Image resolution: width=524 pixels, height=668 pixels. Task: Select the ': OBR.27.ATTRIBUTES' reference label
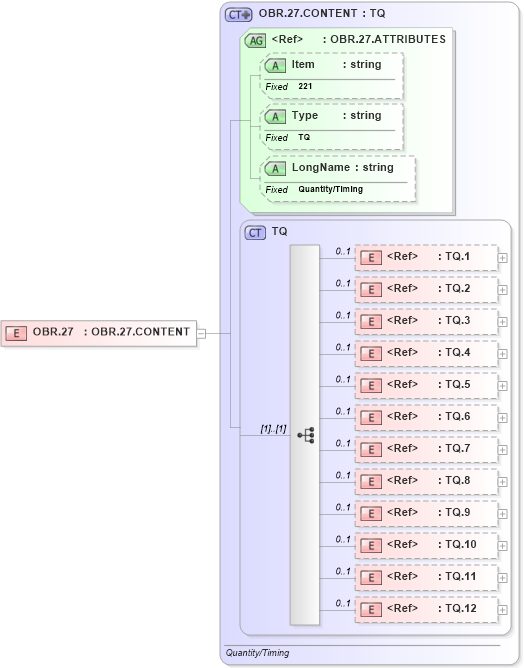click(x=384, y=39)
